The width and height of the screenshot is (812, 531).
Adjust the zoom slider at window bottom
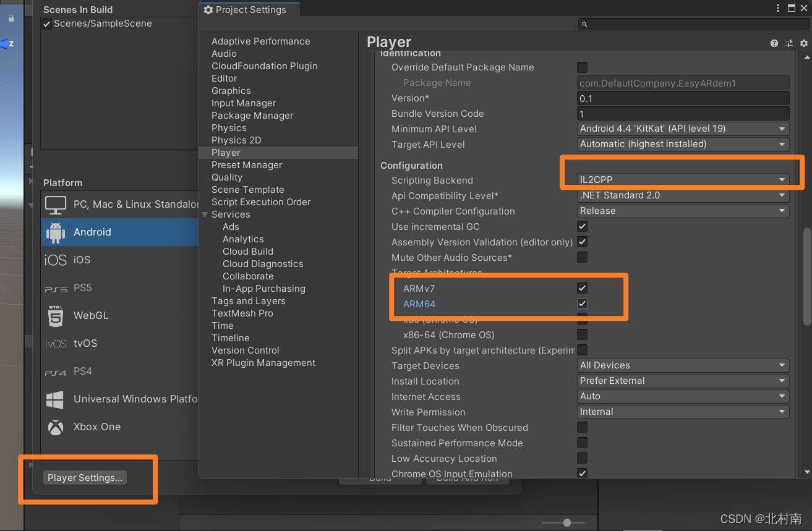[566, 522]
